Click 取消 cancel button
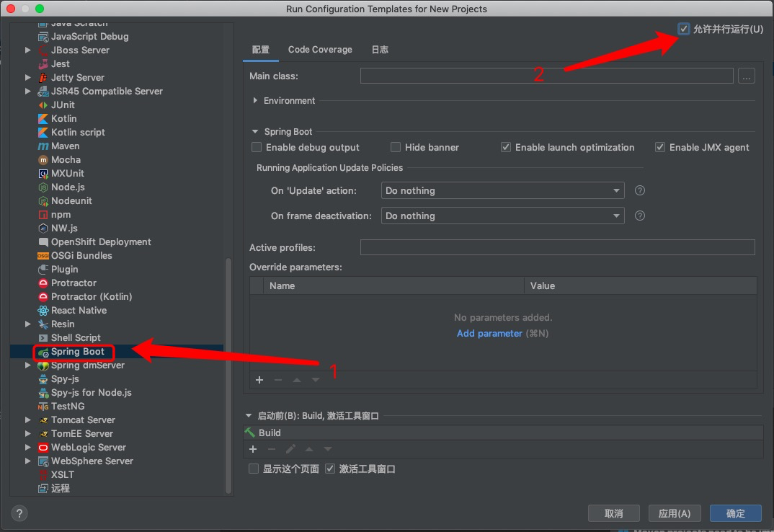Screen dimensions: 774x532 (x=613, y=513)
